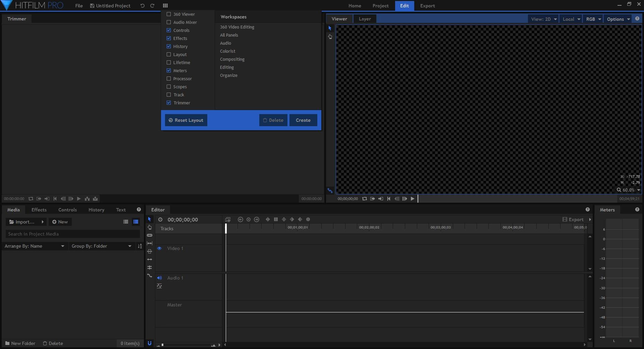
Task: Click the Viewer loop playback icon
Action: tap(365, 199)
